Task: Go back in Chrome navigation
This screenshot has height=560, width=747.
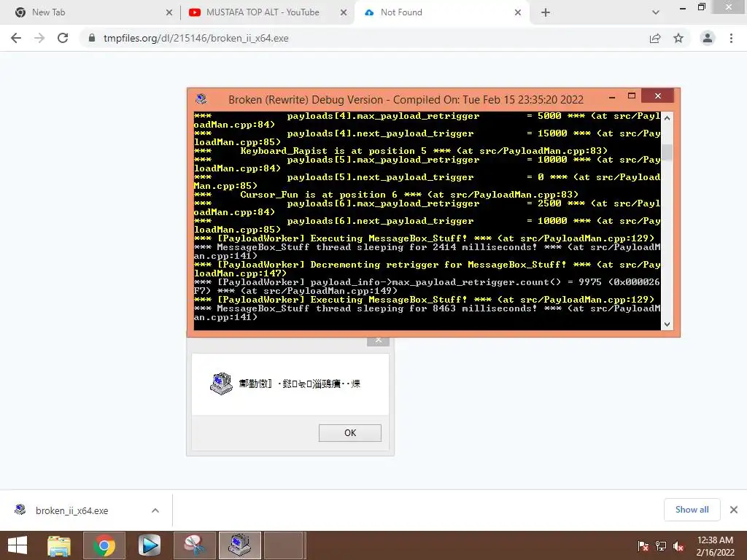Action: click(16, 38)
